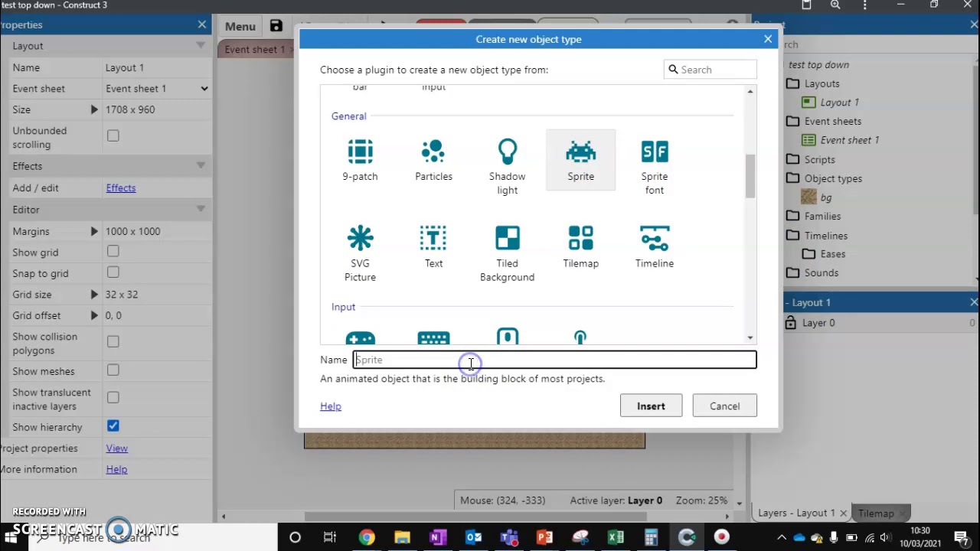Image resolution: width=980 pixels, height=551 pixels.
Task: Enable the Show grid checkbox
Action: point(113,252)
